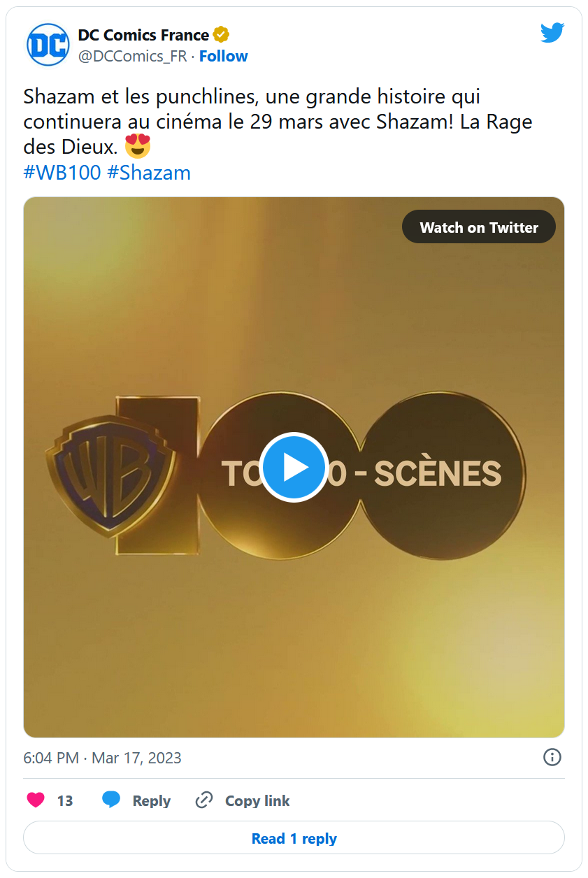Image resolution: width=588 pixels, height=878 pixels.
Task: Click the @DCComics_FR handle
Action: 132,56
